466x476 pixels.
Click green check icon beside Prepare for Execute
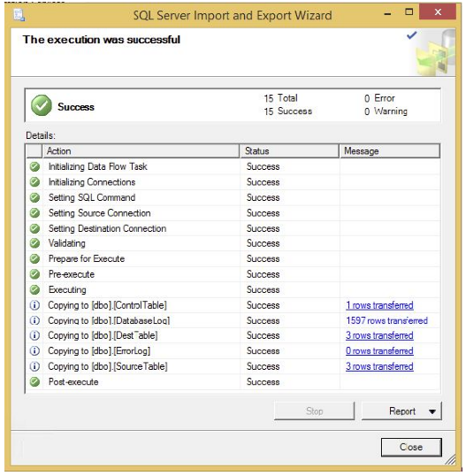pyautogui.click(x=34, y=258)
